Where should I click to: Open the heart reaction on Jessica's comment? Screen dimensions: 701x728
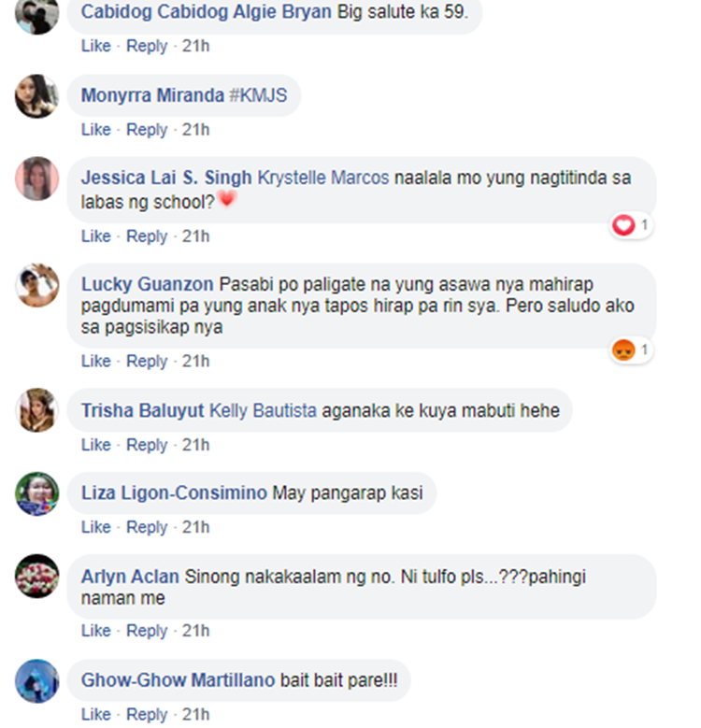pyautogui.click(x=631, y=226)
